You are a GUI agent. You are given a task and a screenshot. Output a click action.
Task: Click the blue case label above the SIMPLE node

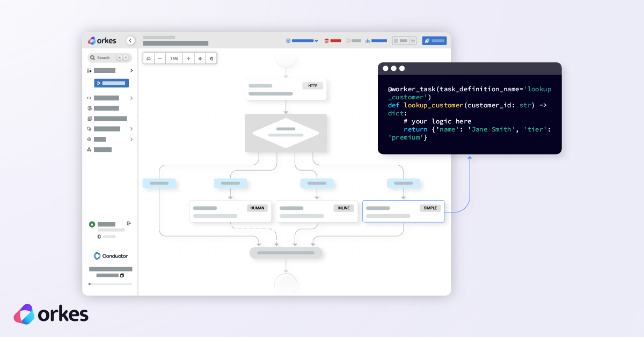(x=403, y=183)
